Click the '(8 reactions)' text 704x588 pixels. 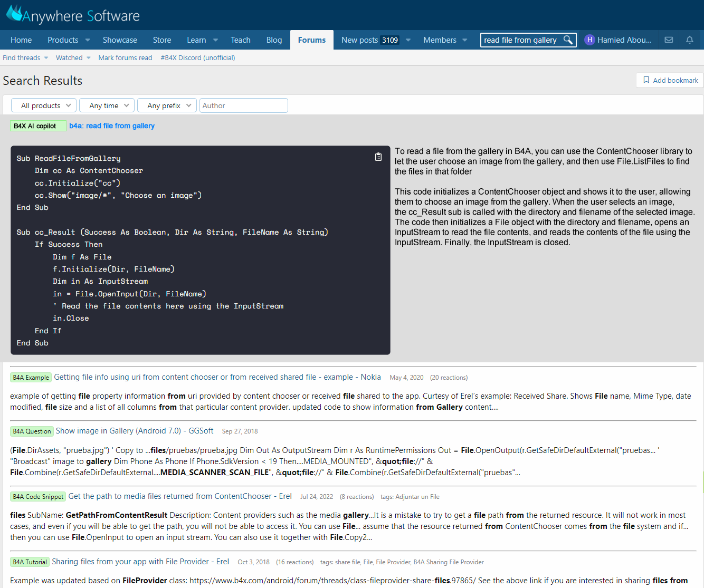coord(357,497)
